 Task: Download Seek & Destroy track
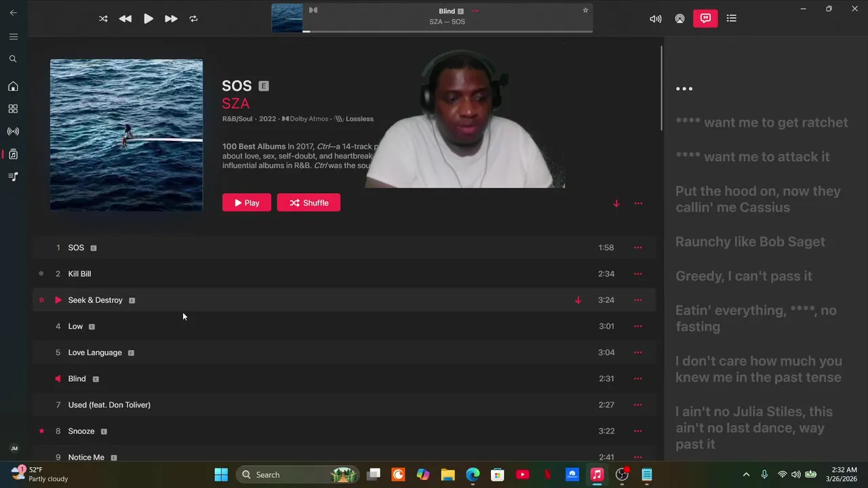click(578, 300)
